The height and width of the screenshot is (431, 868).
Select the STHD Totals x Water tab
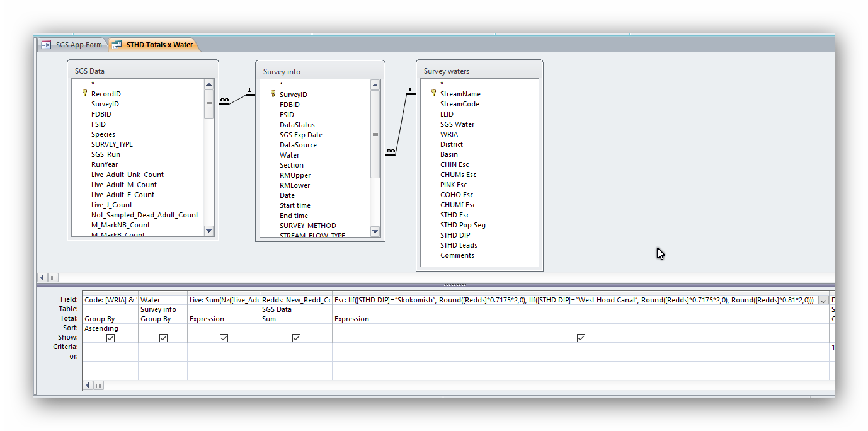[153, 45]
